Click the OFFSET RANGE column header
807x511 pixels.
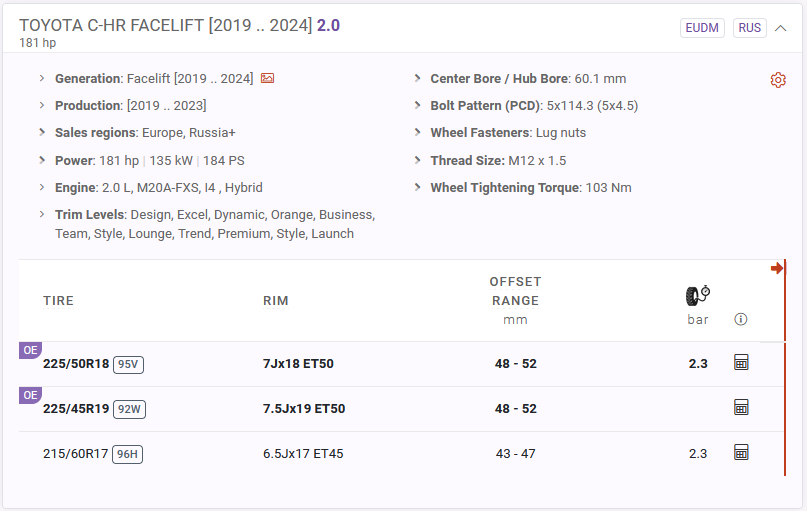coord(515,291)
